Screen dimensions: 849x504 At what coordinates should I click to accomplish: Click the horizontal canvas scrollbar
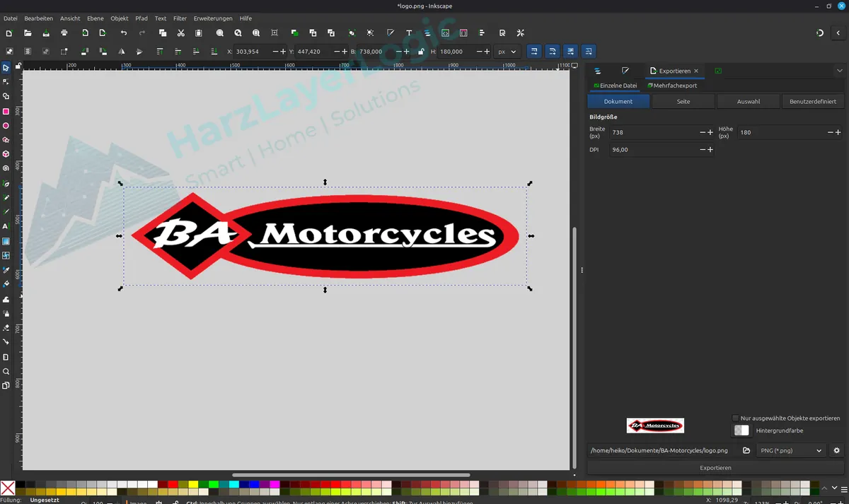(x=351, y=475)
